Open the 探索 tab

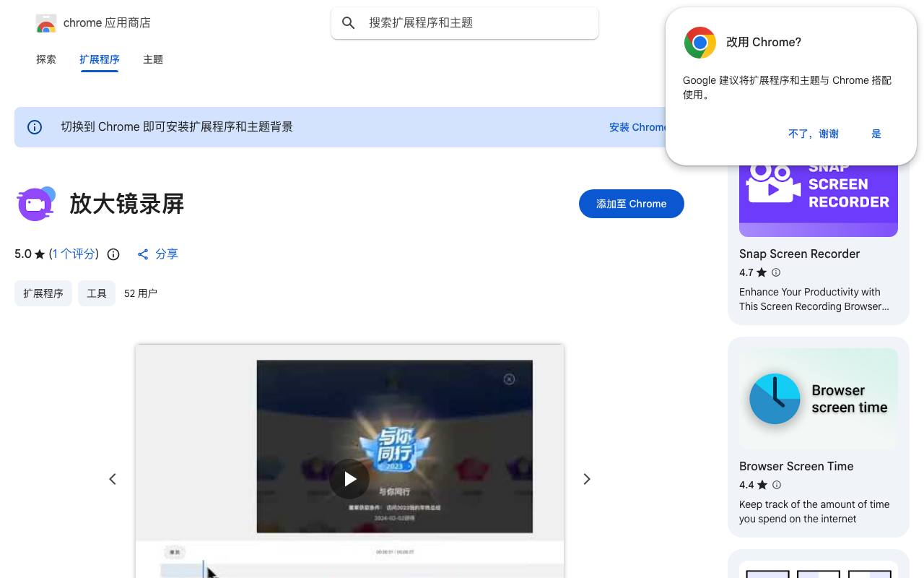tap(46, 59)
